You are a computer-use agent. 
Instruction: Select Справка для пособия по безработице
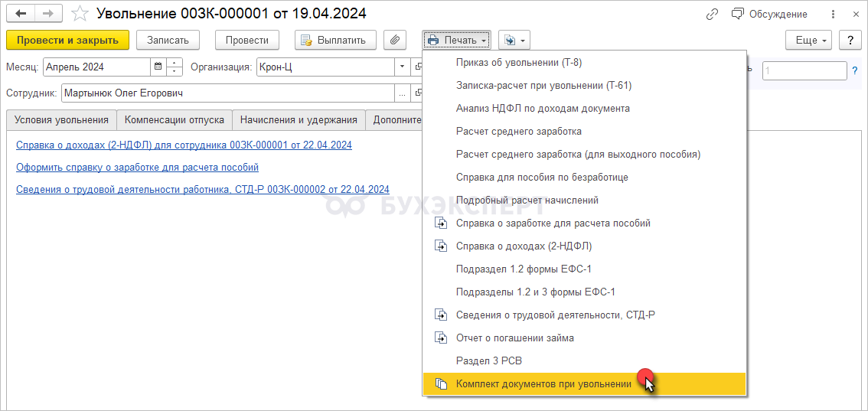pos(585,178)
